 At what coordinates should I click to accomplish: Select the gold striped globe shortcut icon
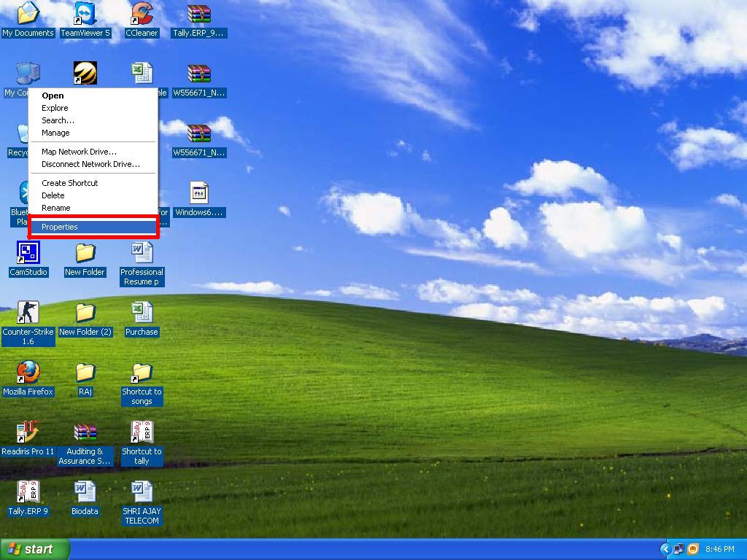pyautogui.click(x=85, y=74)
